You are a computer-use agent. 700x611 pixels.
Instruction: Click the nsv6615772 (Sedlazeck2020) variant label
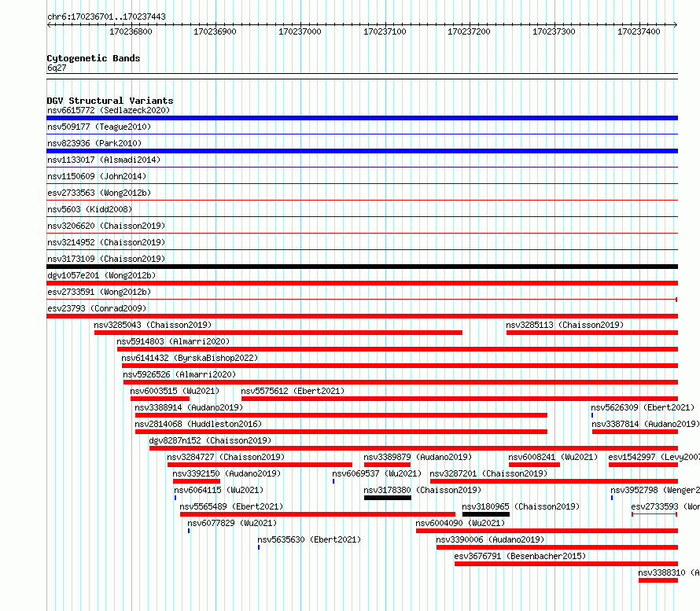109,110
